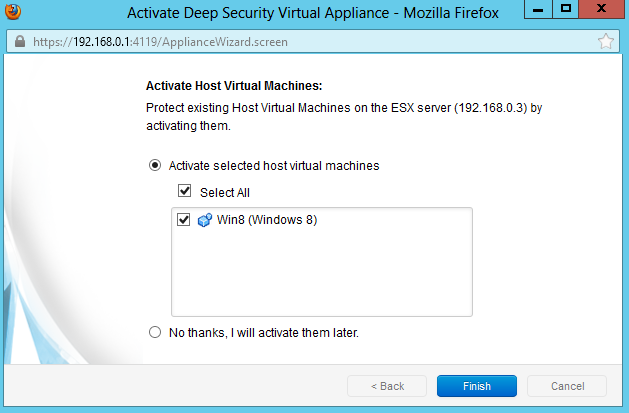Select the Win8 (Windows 8) list entry
The width and height of the screenshot is (629, 413).
tap(266, 220)
